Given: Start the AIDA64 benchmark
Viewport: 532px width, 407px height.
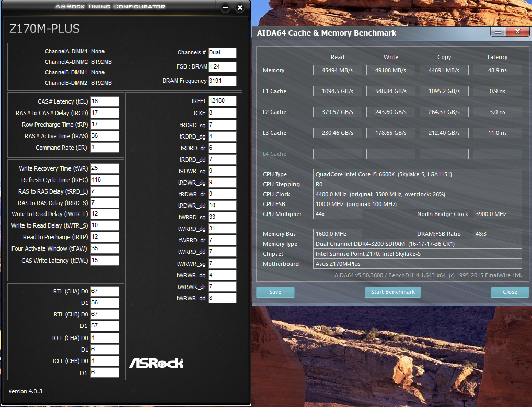Looking at the screenshot, I should 393,292.
